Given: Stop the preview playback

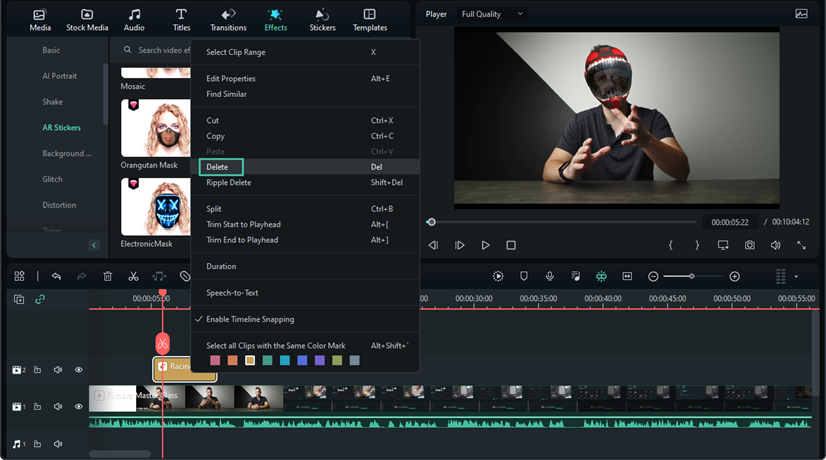Looking at the screenshot, I should [511, 245].
